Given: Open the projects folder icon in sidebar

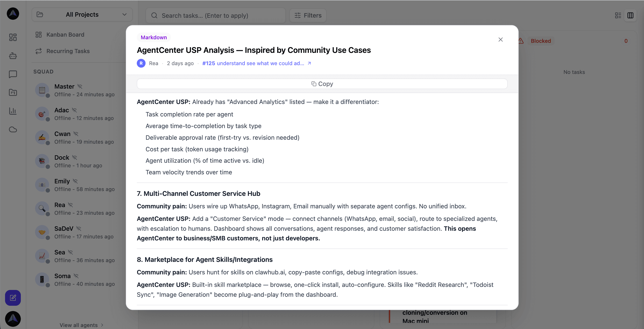Looking at the screenshot, I should pos(13,93).
